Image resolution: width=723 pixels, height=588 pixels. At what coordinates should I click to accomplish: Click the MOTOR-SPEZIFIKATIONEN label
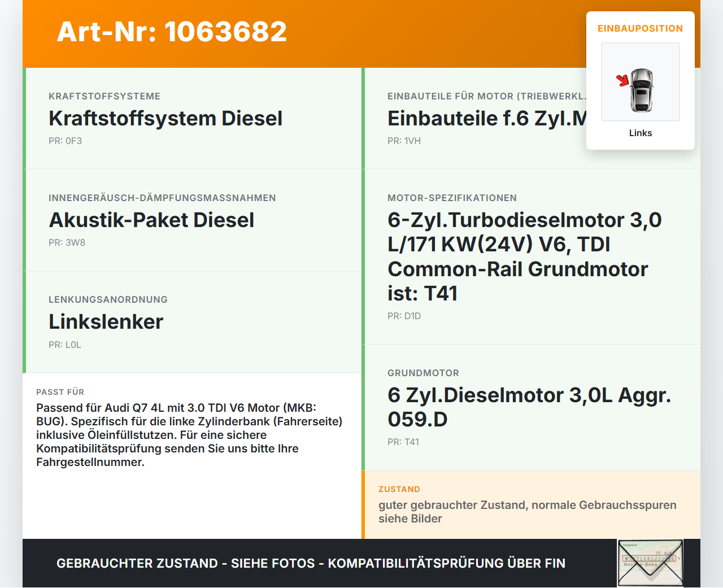[x=452, y=198]
